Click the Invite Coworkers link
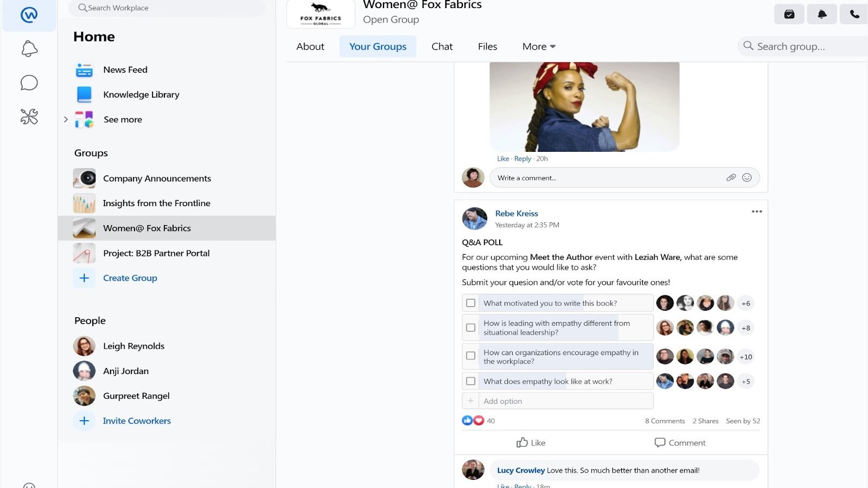The image size is (868, 488). pos(137,421)
